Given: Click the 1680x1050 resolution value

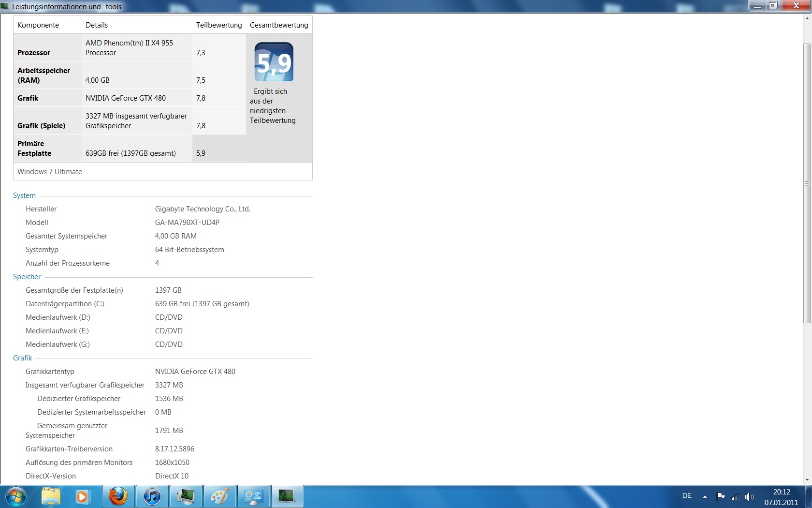Looking at the screenshot, I should click(172, 463).
